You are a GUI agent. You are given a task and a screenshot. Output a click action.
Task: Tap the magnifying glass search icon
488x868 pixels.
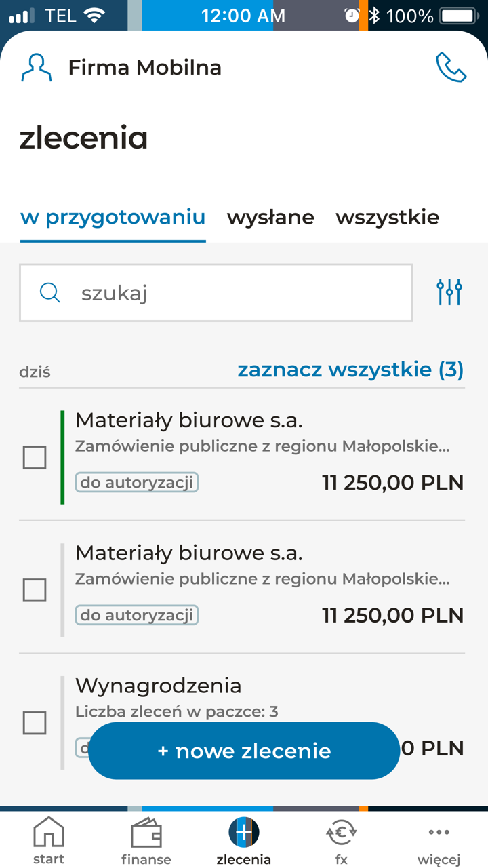pos(49,292)
